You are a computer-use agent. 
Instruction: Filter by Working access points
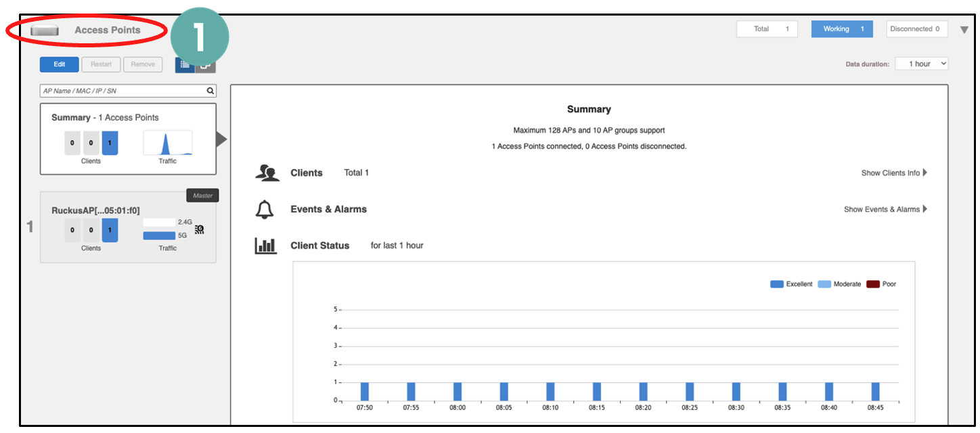tap(841, 29)
